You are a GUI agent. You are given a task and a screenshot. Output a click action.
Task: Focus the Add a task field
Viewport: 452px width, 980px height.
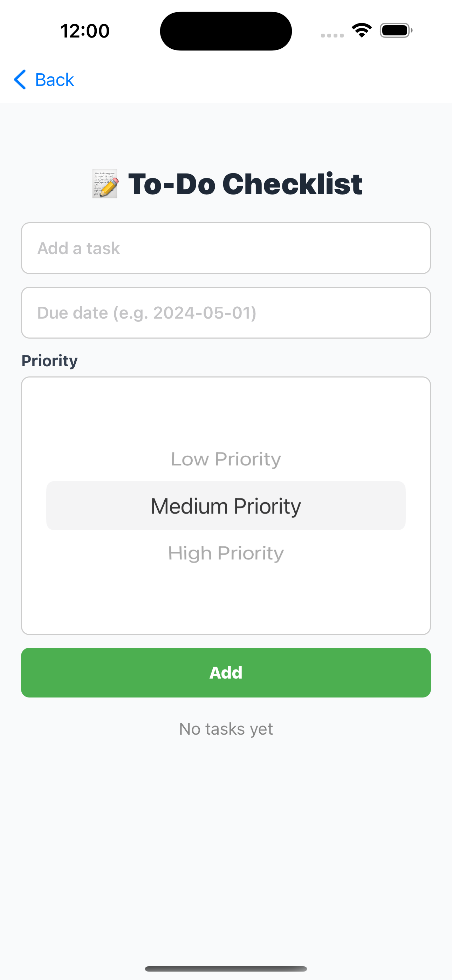click(226, 248)
